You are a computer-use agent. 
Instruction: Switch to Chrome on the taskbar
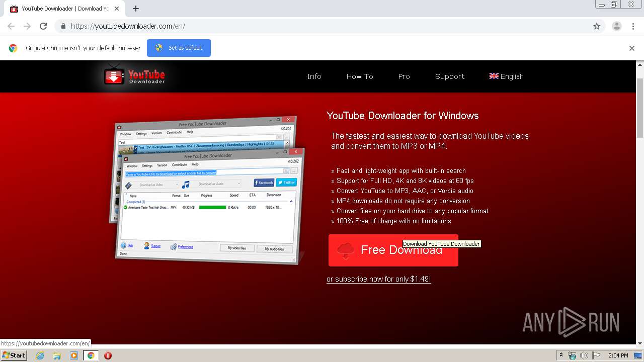click(x=91, y=355)
